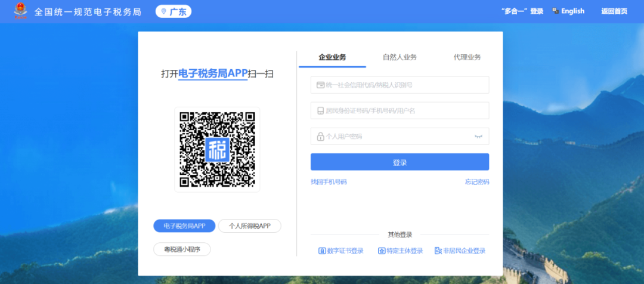Image resolution: width=644 pixels, height=284 pixels.
Task: Select the 电子税务局APP option
Action: tap(184, 226)
